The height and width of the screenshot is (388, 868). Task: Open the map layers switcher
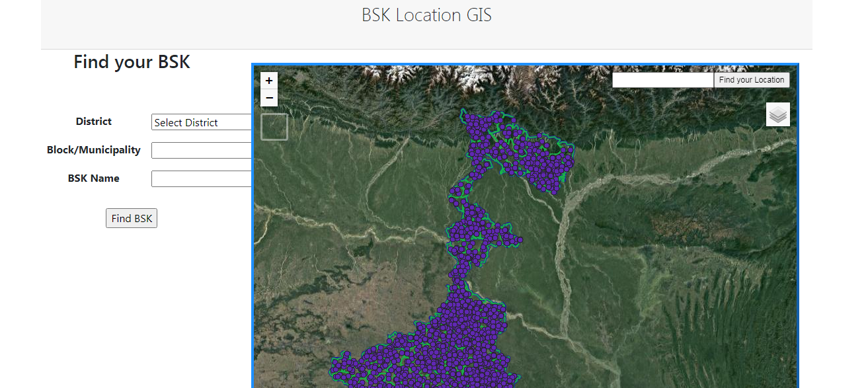tap(778, 114)
